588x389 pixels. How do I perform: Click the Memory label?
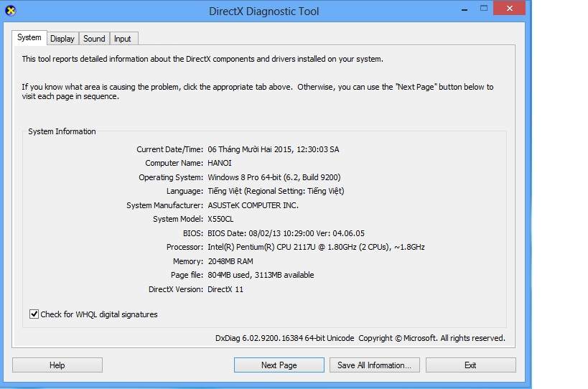click(188, 261)
